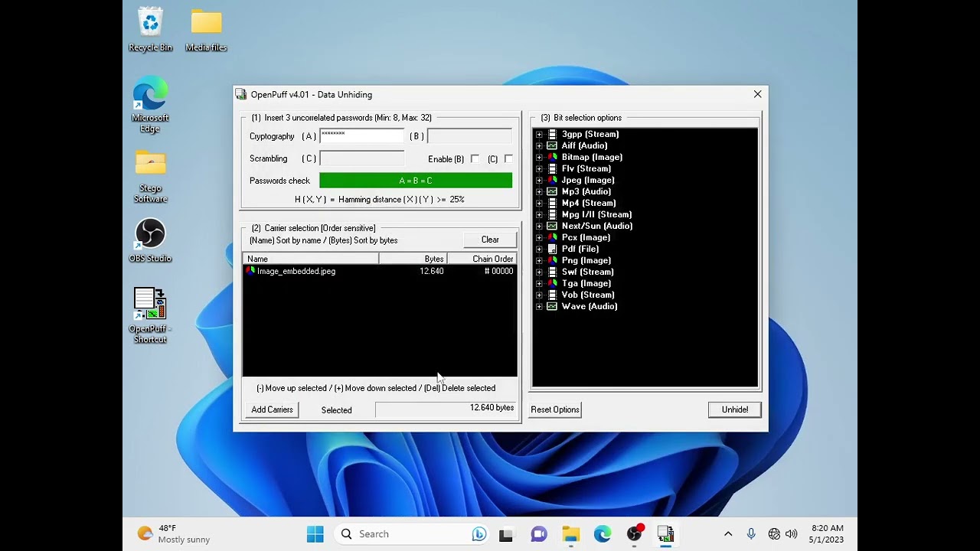Click the Clear carriers button
The image size is (980, 551).
coord(490,240)
